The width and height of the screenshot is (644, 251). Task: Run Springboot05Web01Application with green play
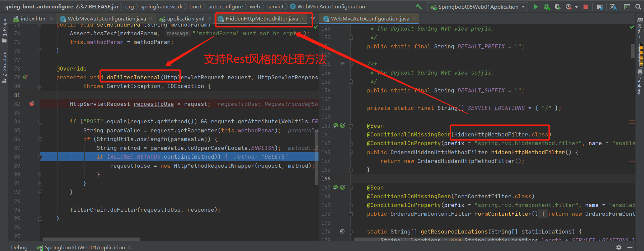coord(536,7)
